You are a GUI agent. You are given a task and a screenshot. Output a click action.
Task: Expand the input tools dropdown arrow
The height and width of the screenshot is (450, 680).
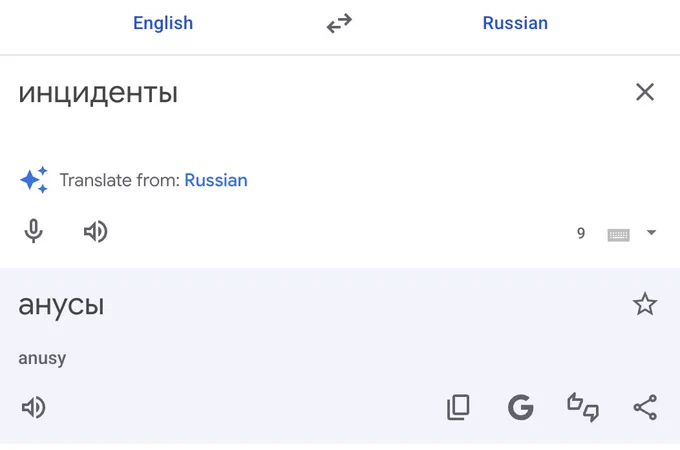[x=651, y=232]
